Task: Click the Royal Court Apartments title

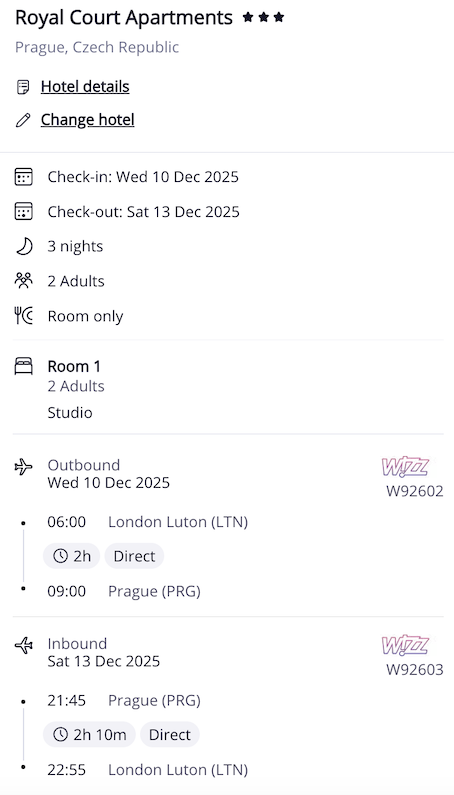Action: pos(124,18)
